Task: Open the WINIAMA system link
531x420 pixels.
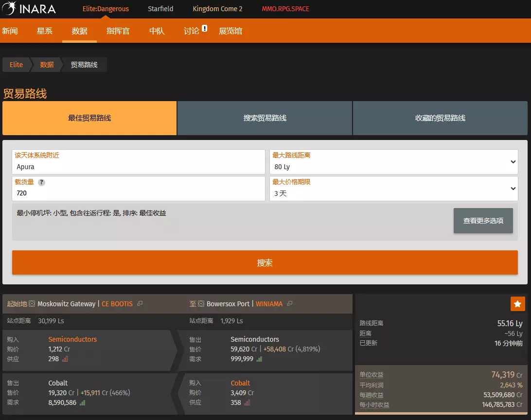Action: (269, 304)
